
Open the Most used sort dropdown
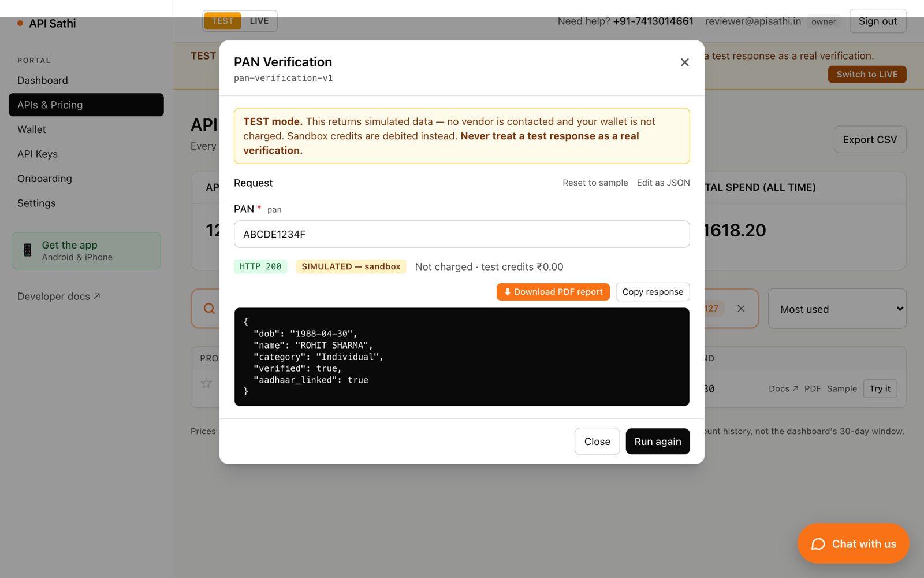click(x=837, y=309)
